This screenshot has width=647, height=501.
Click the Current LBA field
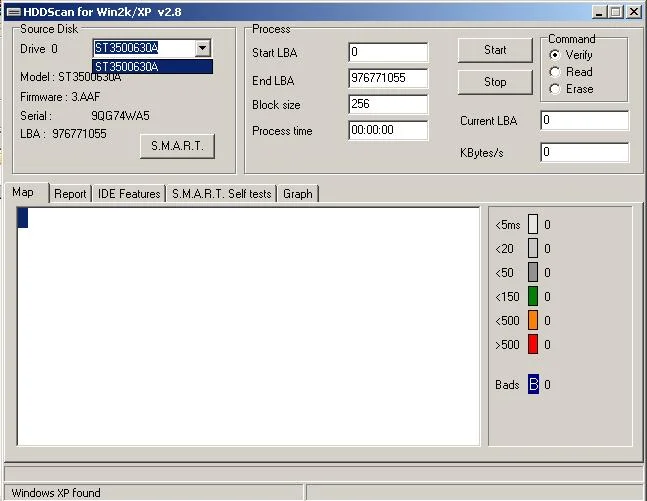coord(585,120)
